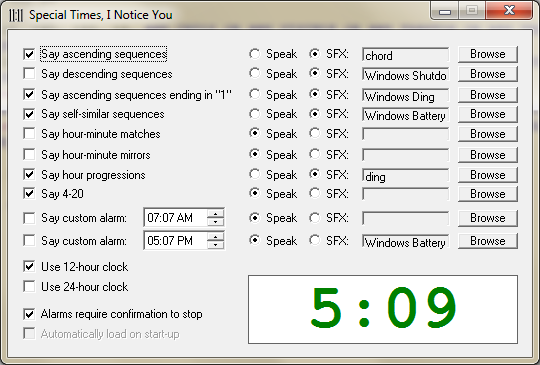Close the Special Times window
Viewport: 540px width, 365px height.
coord(509,11)
